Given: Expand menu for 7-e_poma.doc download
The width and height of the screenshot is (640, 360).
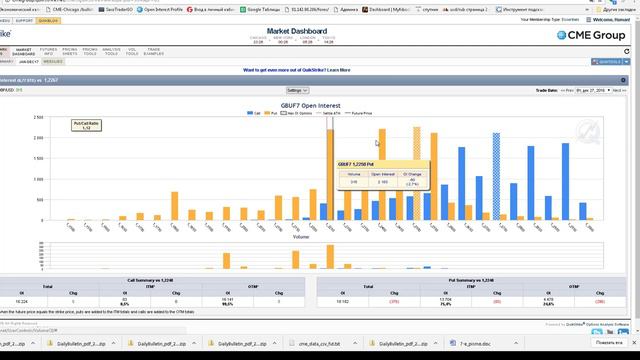Looking at the screenshot, I should click(x=516, y=343).
